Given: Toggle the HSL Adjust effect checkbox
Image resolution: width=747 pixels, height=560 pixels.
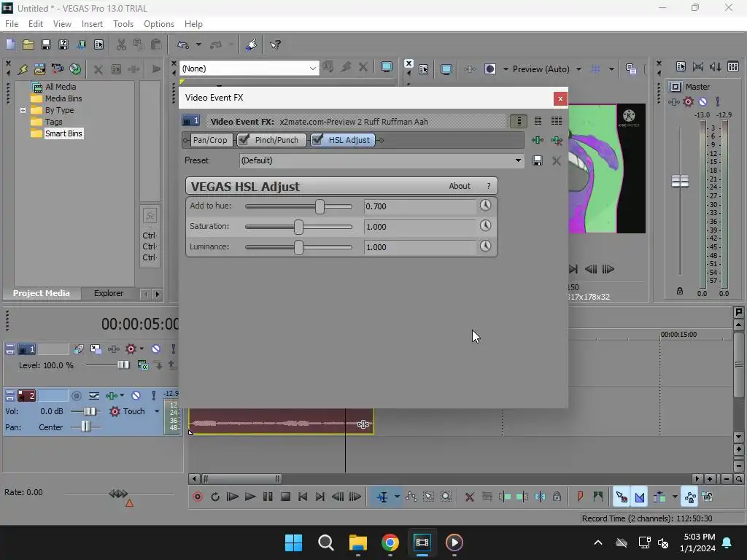Looking at the screenshot, I should tap(317, 139).
